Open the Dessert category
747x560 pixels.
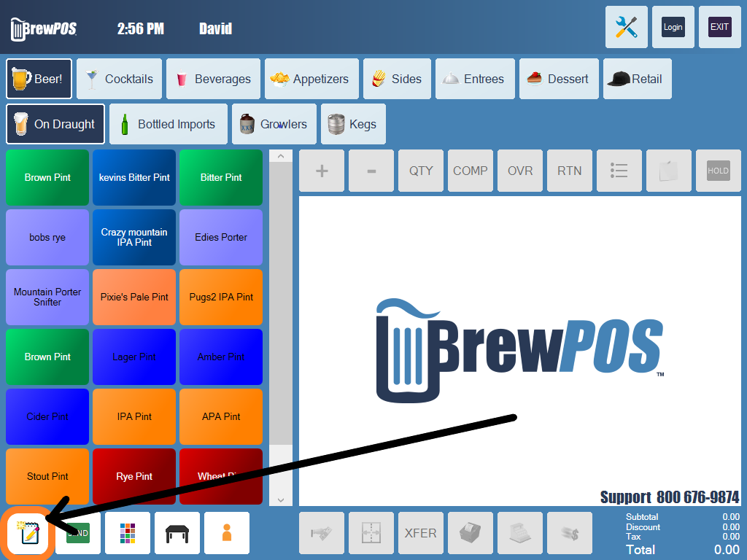(559, 79)
